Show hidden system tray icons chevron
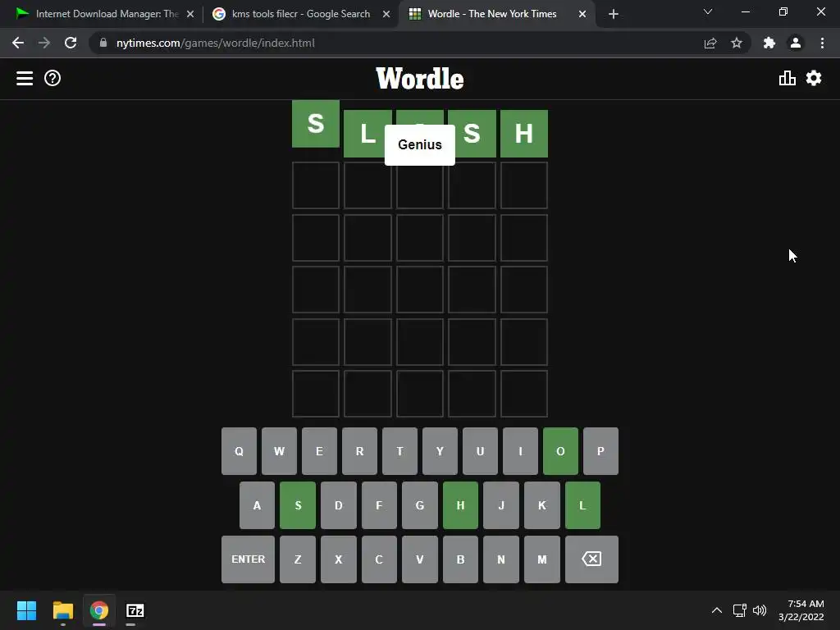The width and height of the screenshot is (840, 630). click(716, 610)
